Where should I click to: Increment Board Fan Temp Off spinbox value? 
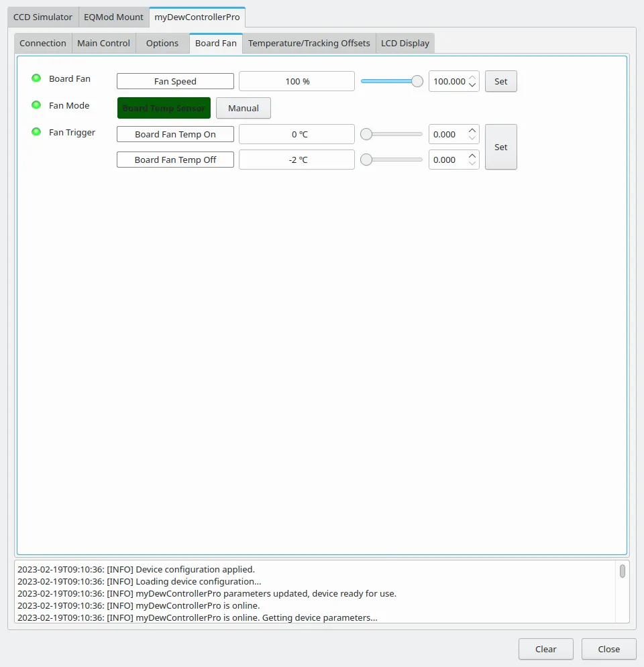(x=472, y=156)
